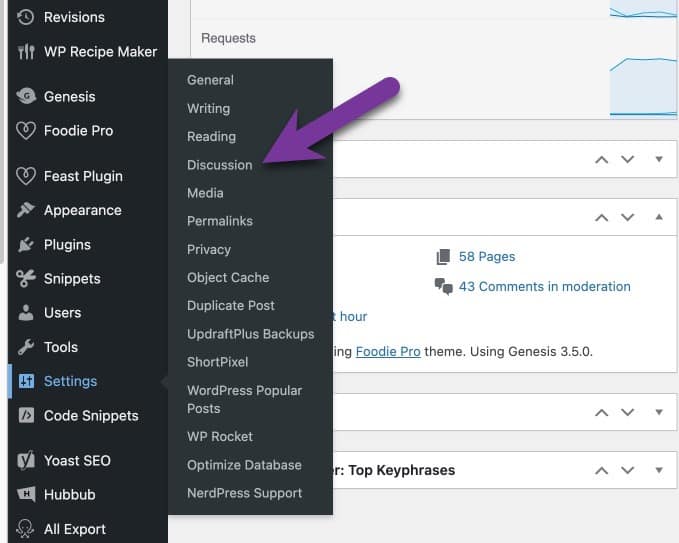The image size is (679, 543).
Task: Open 43 Comments in moderation link
Action: (x=545, y=286)
